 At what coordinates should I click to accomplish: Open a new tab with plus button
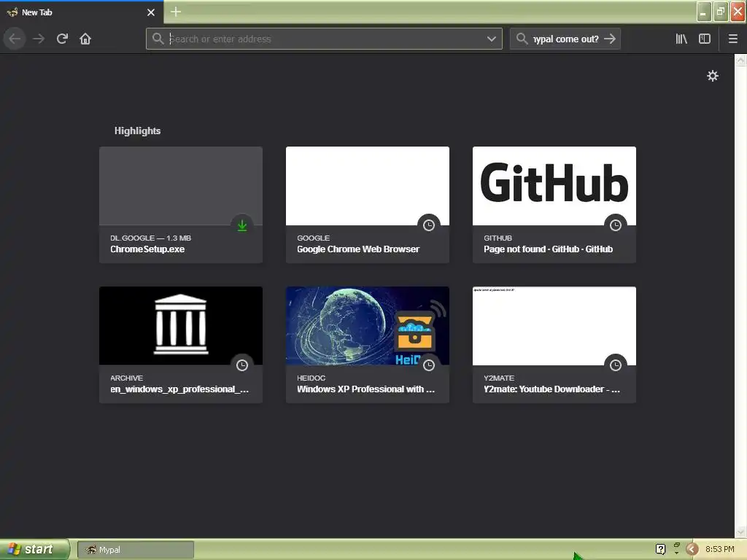click(176, 12)
